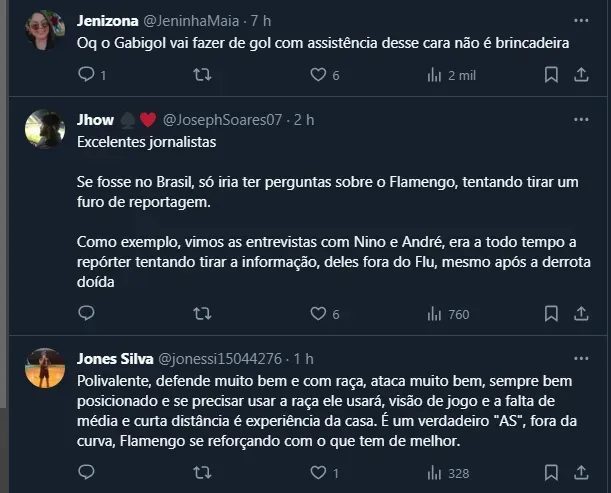The height and width of the screenshot is (493, 611).
Task: Open Jhow's profile picture
Action: point(45,130)
